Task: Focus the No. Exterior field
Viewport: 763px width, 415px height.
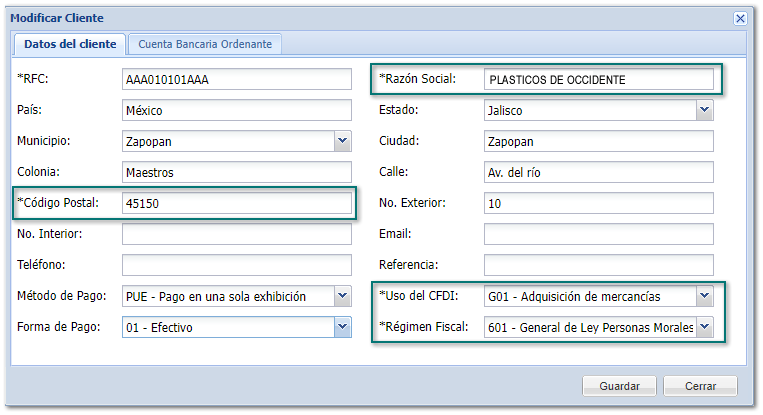Action: click(x=598, y=203)
